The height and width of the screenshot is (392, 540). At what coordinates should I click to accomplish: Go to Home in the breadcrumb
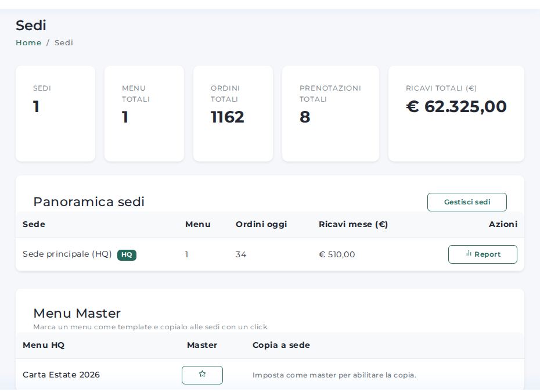(x=28, y=43)
